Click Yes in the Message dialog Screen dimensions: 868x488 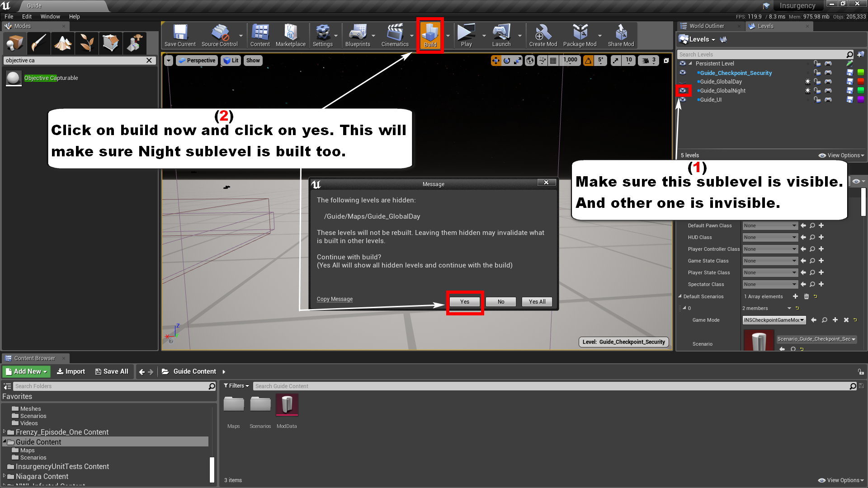coord(465,301)
